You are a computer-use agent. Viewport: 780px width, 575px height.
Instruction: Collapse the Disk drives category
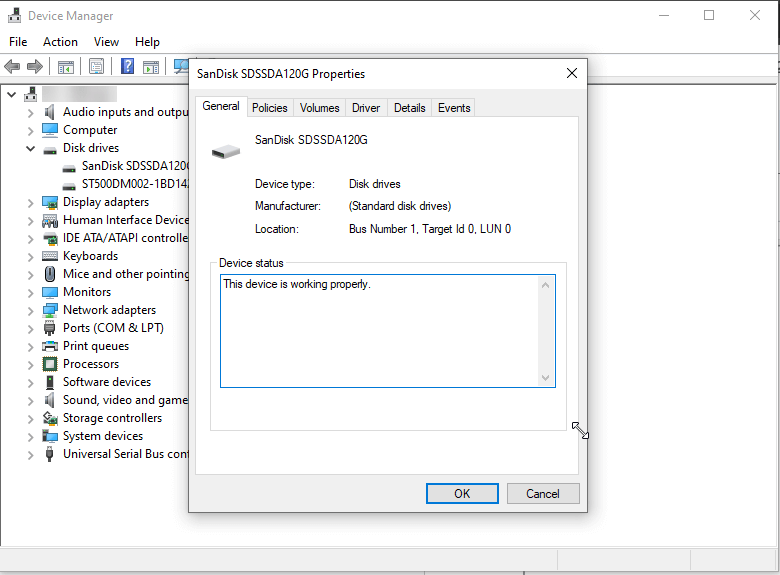coord(31,148)
